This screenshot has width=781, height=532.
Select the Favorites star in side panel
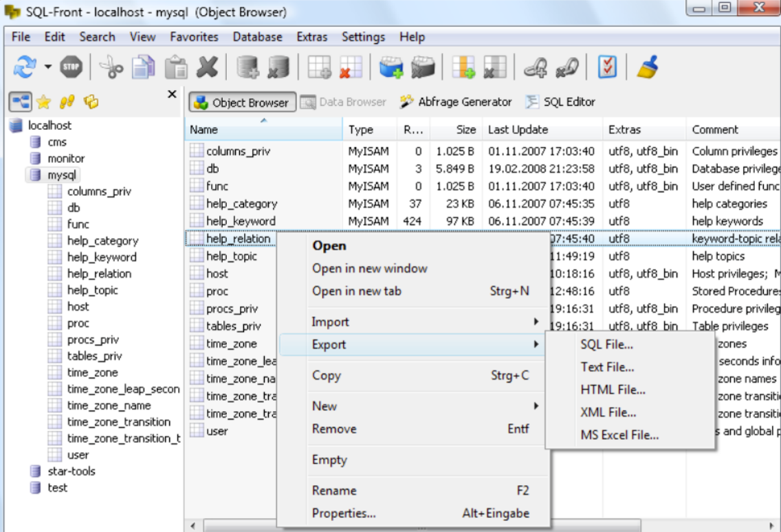click(x=44, y=102)
